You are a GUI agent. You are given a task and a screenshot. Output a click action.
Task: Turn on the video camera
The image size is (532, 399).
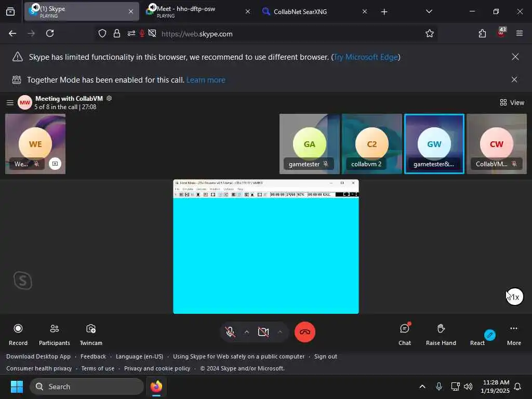point(263,332)
